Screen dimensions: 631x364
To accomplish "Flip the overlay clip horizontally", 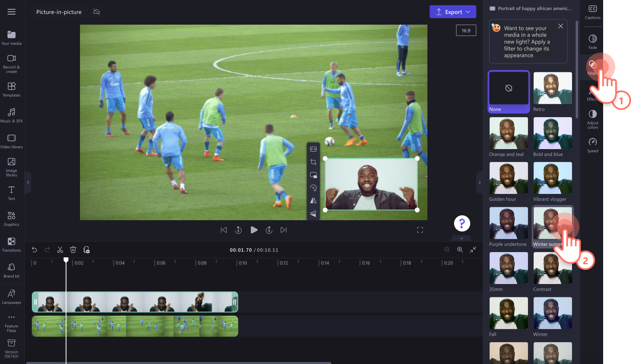I will point(313,201).
